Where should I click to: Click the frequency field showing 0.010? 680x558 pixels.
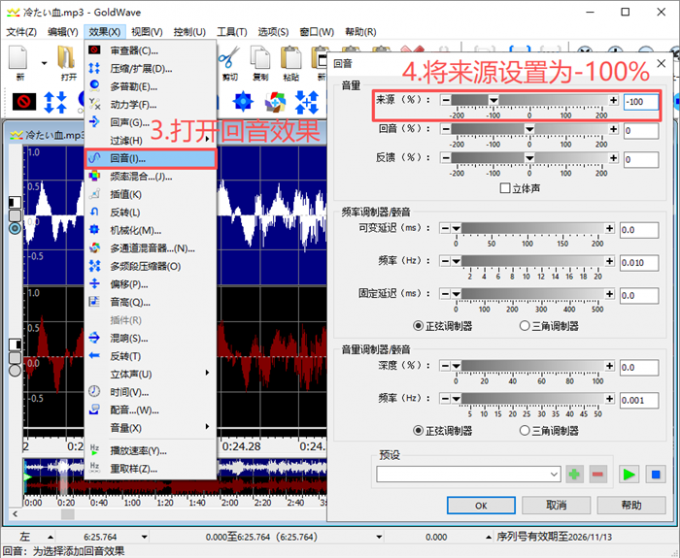point(639,263)
